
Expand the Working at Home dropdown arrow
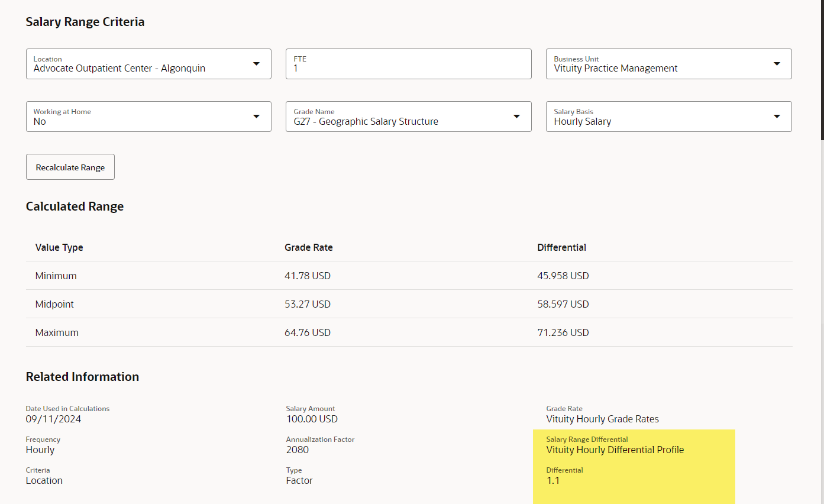(x=256, y=117)
